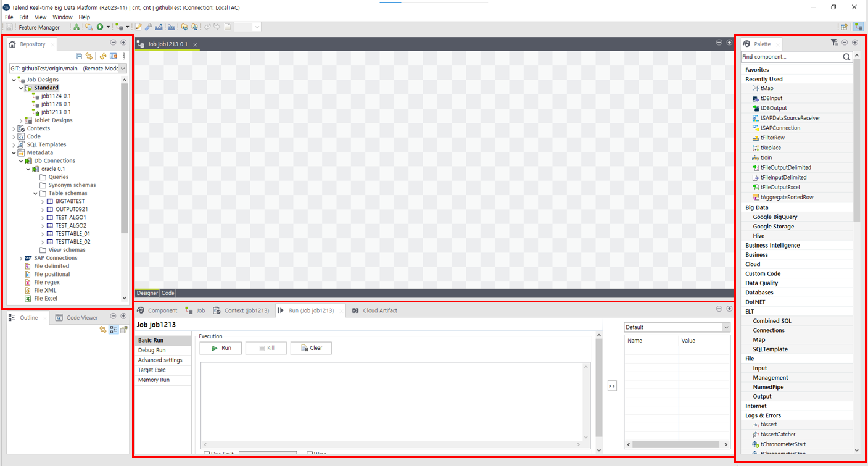The height and width of the screenshot is (466, 868).
Task: Select Memory Run in the run mode list
Action: pos(163,380)
